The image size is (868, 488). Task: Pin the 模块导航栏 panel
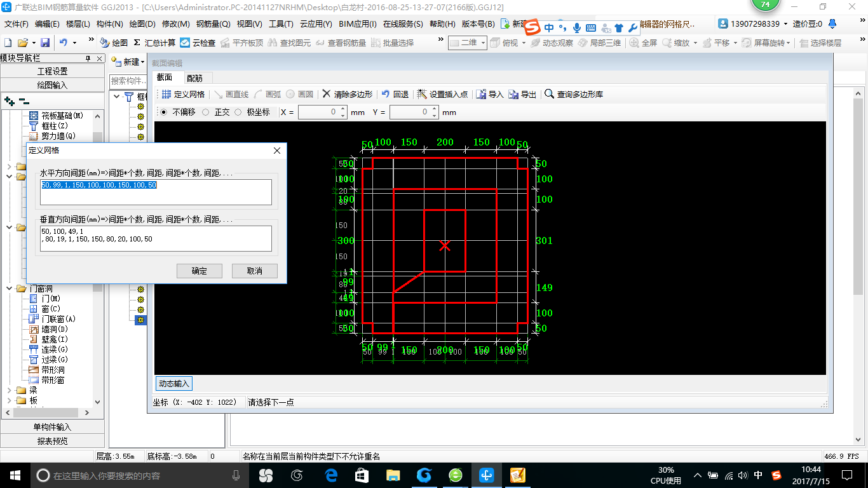tap(88, 58)
